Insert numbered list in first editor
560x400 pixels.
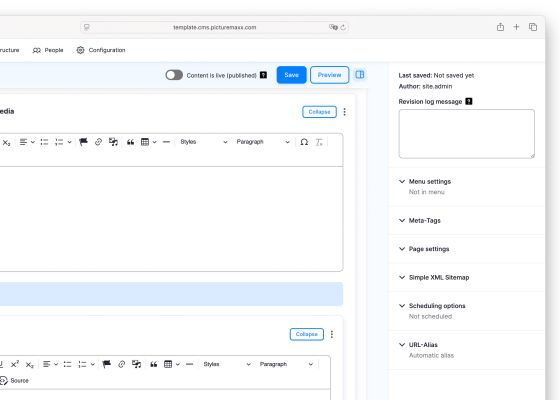click(x=59, y=142)
